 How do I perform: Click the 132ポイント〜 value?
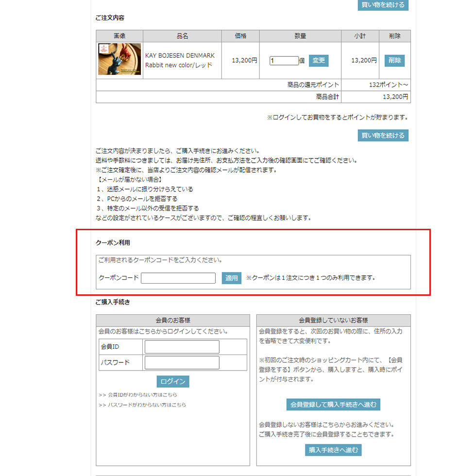[388, 85]
